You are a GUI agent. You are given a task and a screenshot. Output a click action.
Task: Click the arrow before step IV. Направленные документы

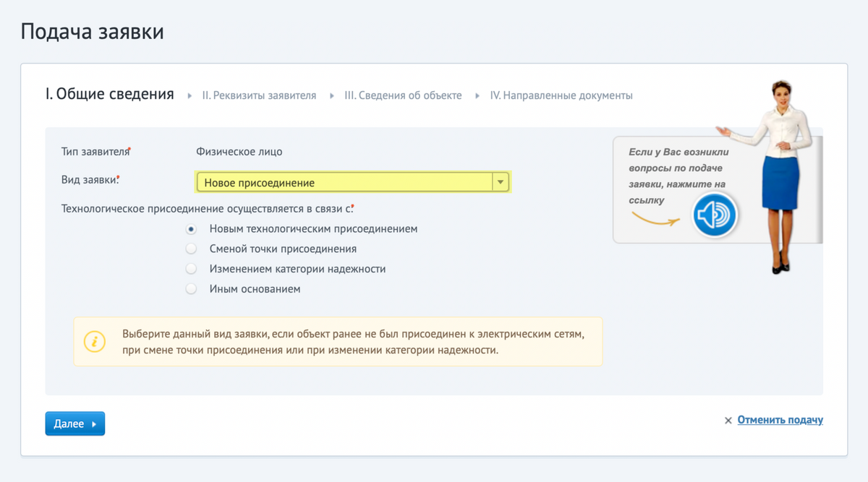(x=477, y=95)
